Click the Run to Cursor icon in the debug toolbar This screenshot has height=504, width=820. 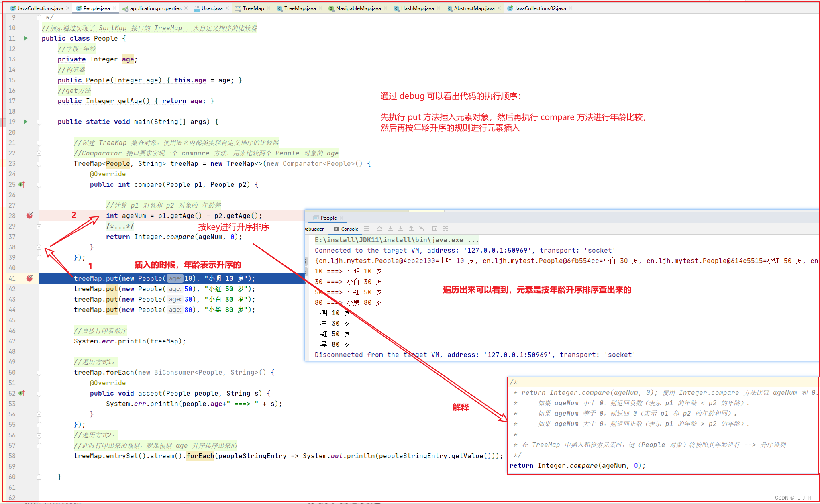(422, 229)
